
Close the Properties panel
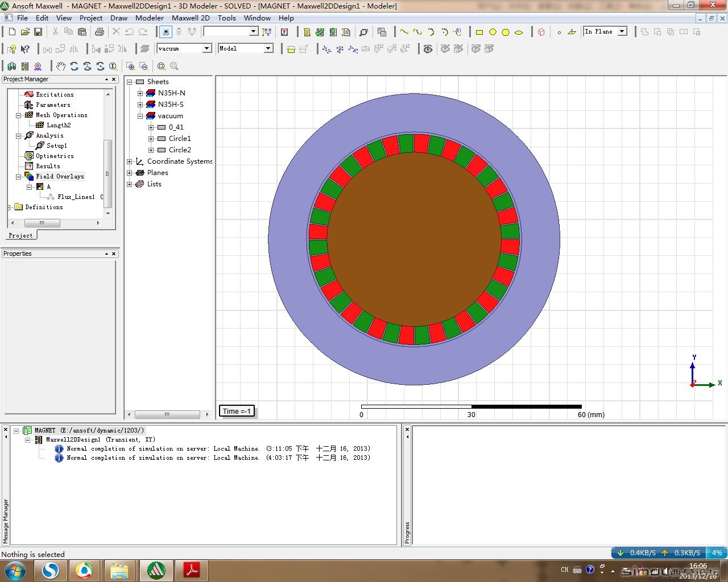(x=114, y=254)
